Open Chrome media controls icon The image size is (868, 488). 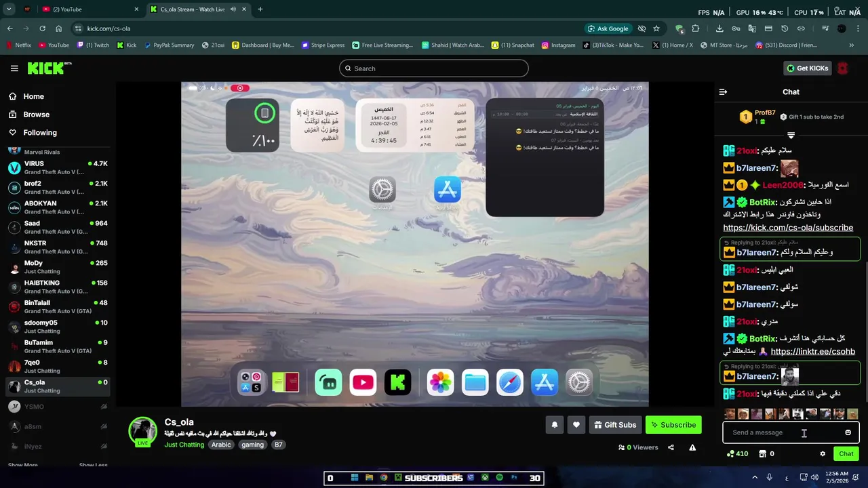pos(825,28)
